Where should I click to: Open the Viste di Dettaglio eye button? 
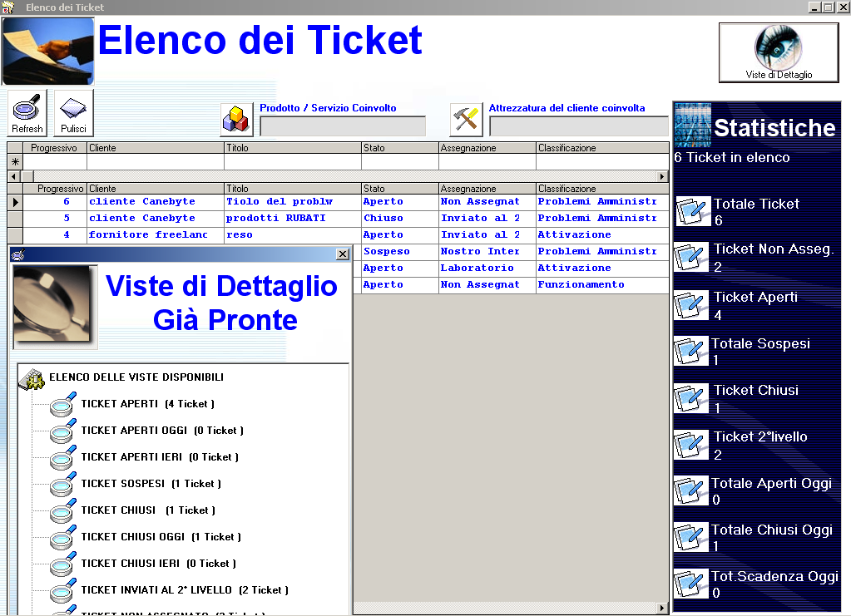click(779, 52)
